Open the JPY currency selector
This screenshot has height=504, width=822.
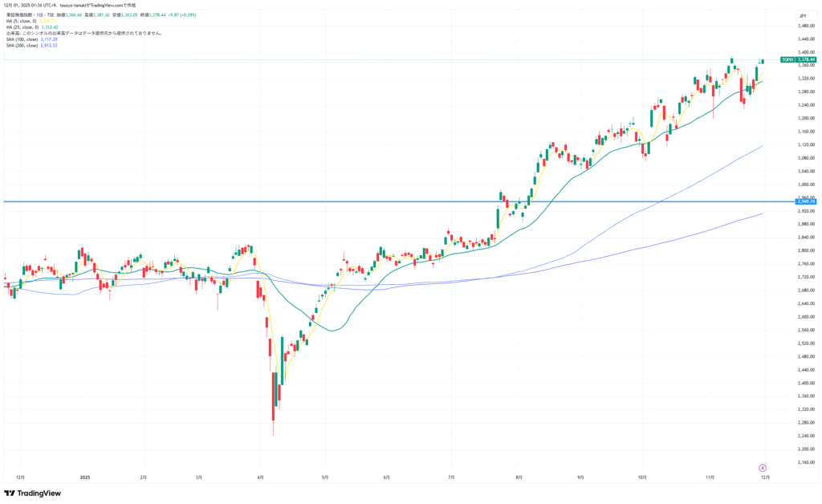click(x=801, y=15)
